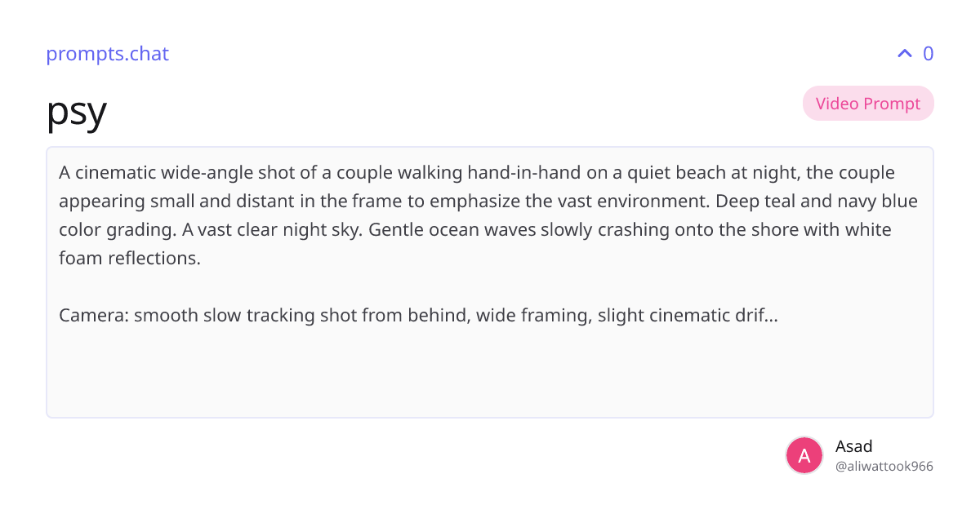This screenshot has height=514, width=980.
Task: Click the word Camera: in the prompt
Action: (x=94, y=316)
